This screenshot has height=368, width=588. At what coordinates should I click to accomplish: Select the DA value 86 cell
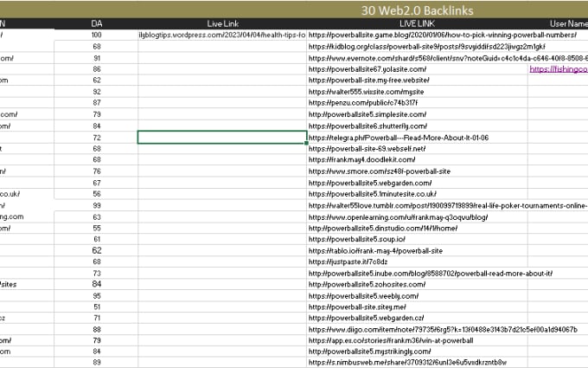pyautogui.click(x=97, y=69)
